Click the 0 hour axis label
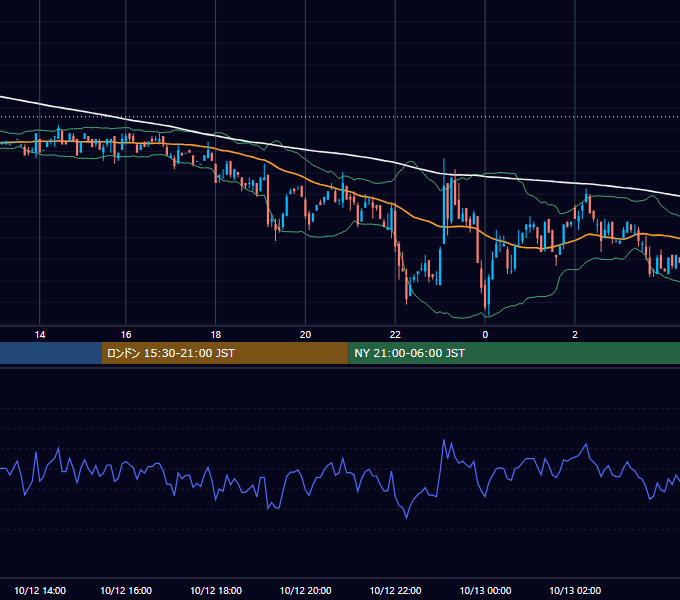Image resolution: width=680 pixels, height=600 pixels. (485, 335)
